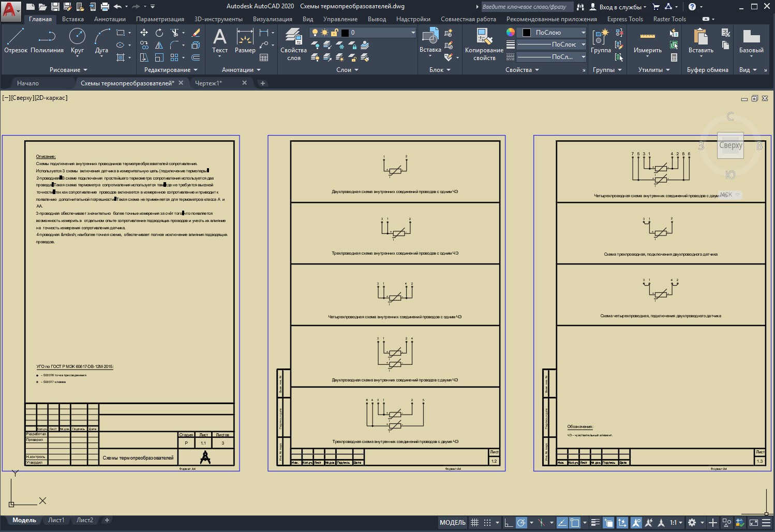Switch to the Чертеж1 document tab
Image resolution: width=775 pixels, height=532 pixels.
pyautogui.click(x=208, y=83)
